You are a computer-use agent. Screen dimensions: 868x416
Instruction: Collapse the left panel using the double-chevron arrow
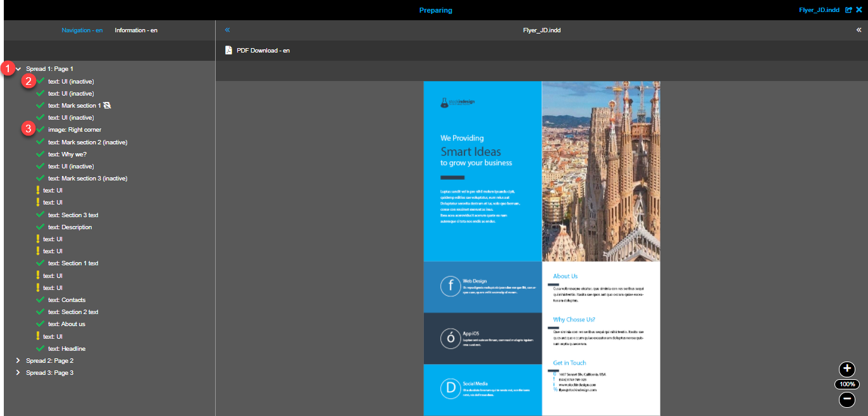point(227,30)
